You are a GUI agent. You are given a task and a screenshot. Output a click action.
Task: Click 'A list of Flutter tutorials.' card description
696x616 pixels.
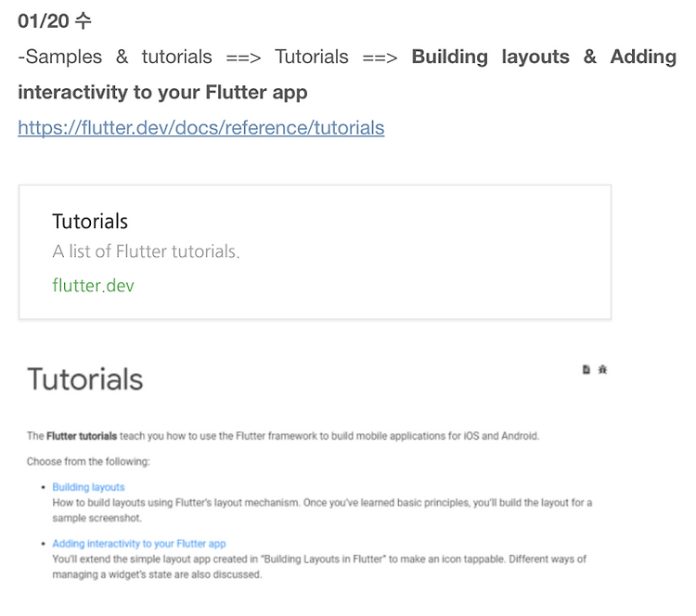pos(146,251)
